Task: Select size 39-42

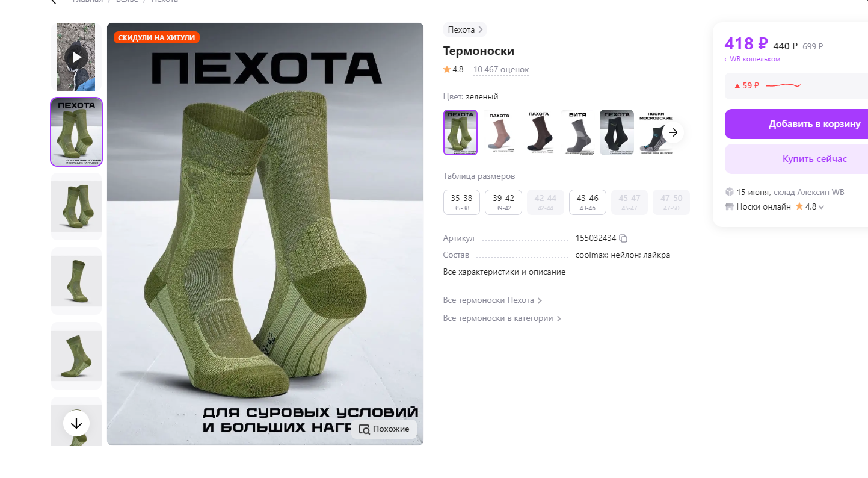Action: tap(503, 202)
